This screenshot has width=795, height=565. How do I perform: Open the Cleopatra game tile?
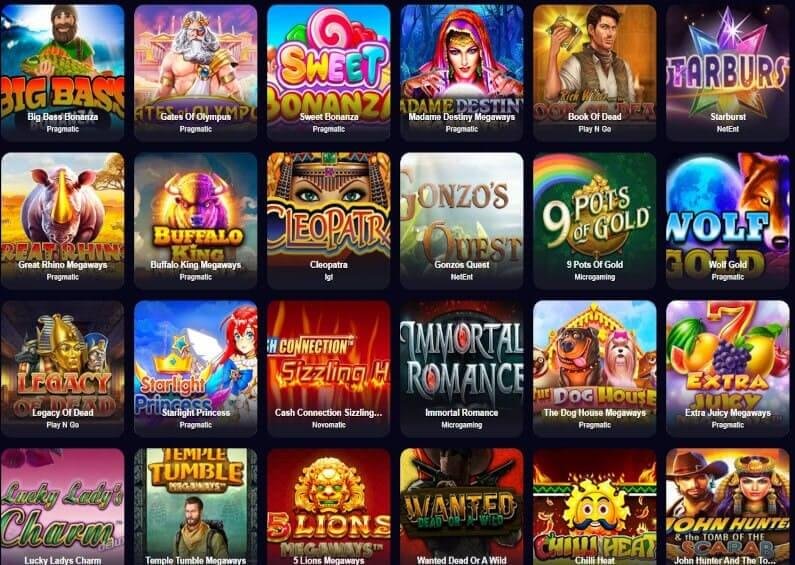coord(329,221)
